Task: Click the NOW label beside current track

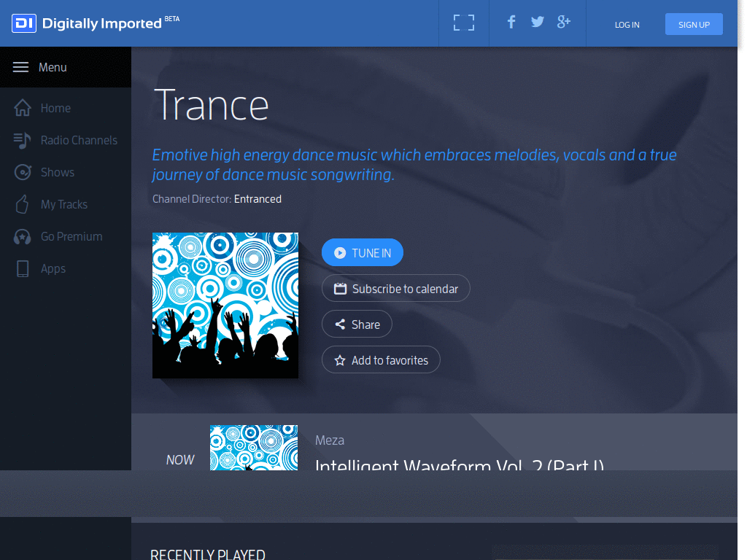Action: 180,459
